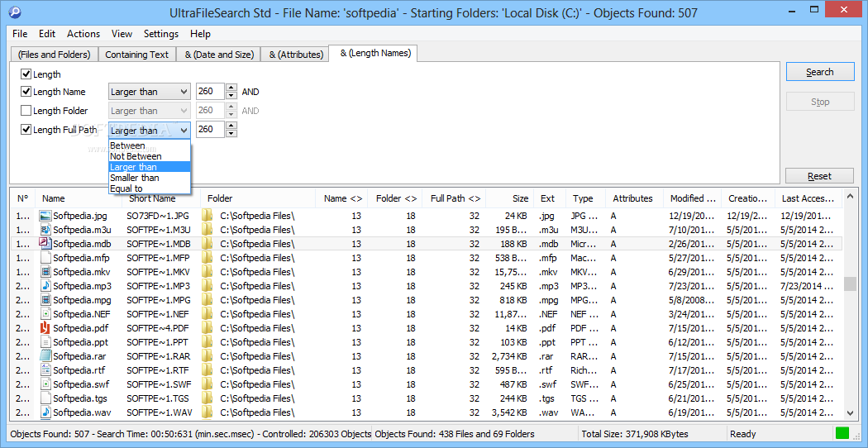
Task: Click the Softpedia.mp3 audio file icon
Action: pyautogui.click(x=45, y=286)
